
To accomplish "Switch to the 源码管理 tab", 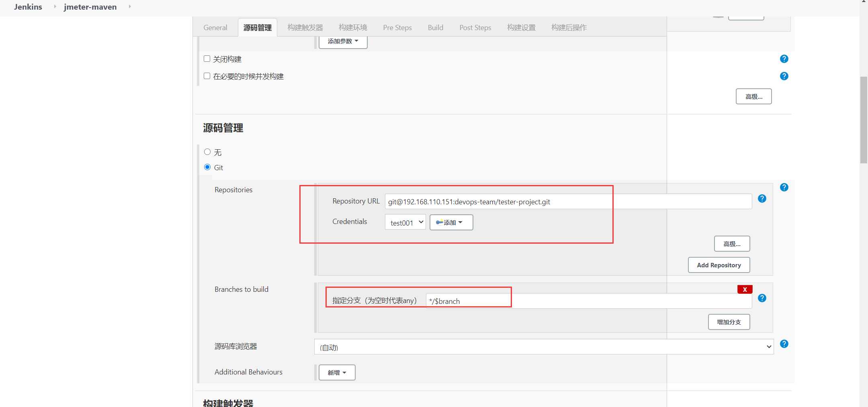I will coord(258,28).
